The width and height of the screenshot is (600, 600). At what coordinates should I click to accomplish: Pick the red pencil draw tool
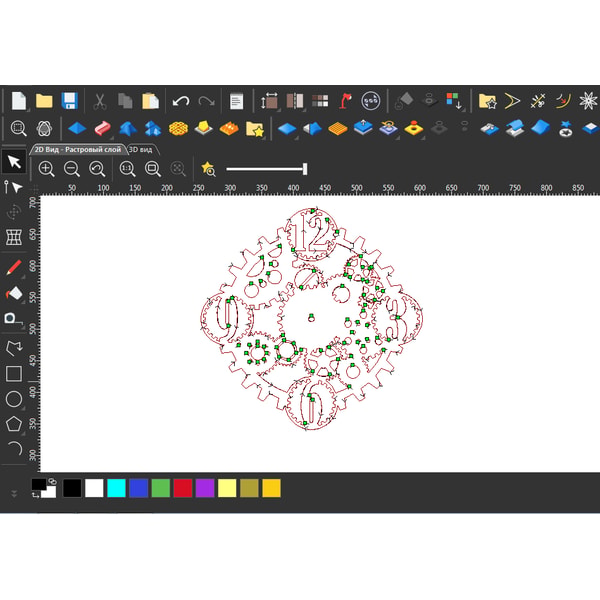point(14,267)
